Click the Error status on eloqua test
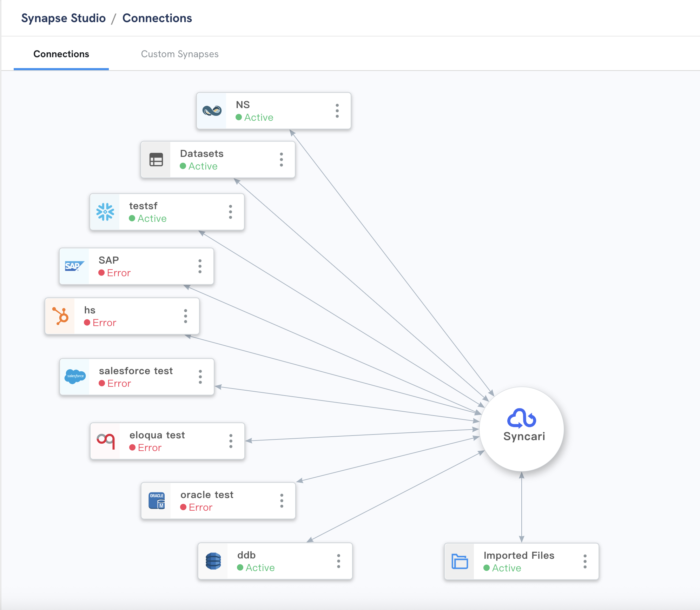The height and width of the screenshot is (610, 700). pos(145,447)
